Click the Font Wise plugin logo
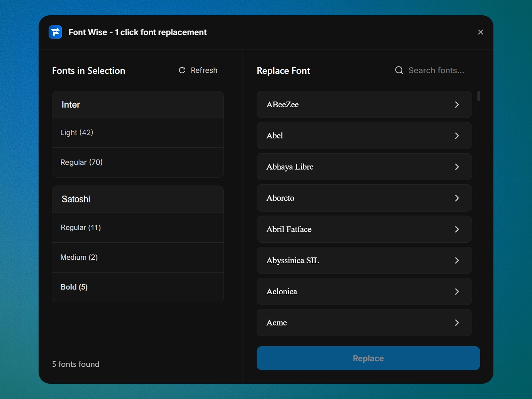Viewport: 532px width, 399px height. [55, 32]
